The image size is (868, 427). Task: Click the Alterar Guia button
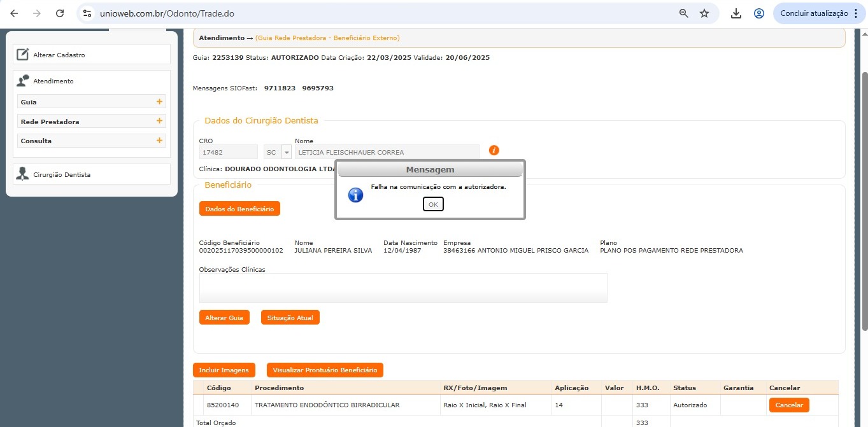tap(224, 318)
